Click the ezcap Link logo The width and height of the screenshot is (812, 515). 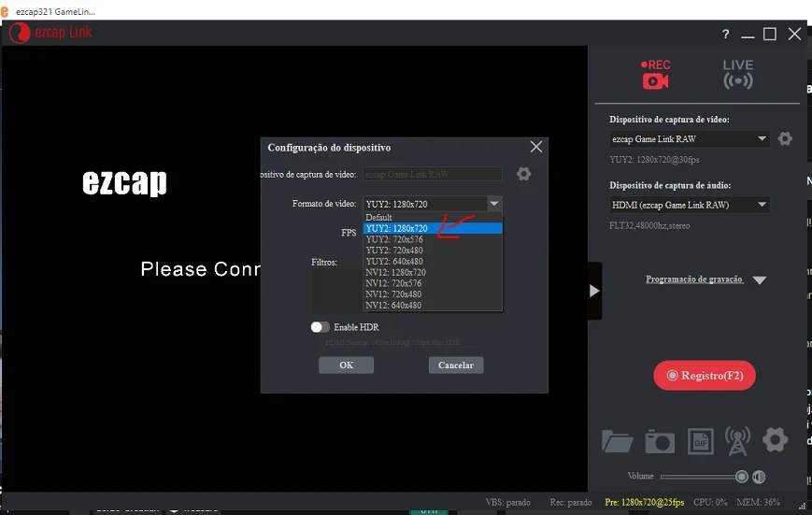(50, 33)
